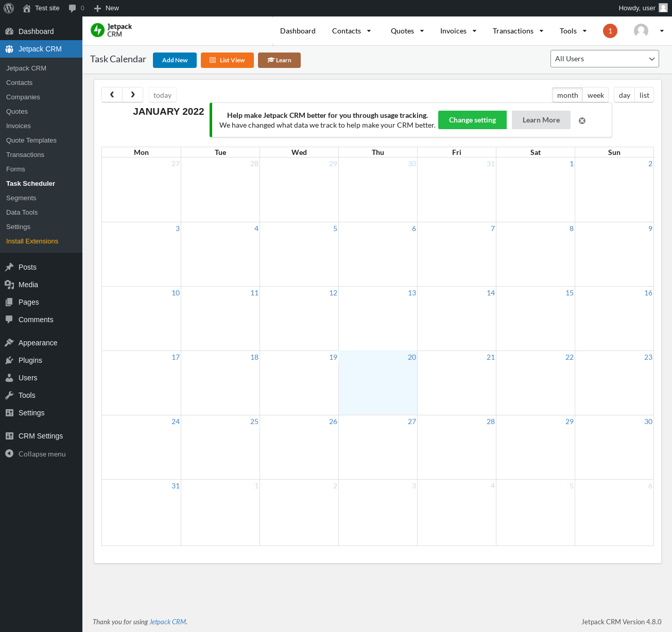Click the Jetpack CRM people icon in sidebar
This screenshot has width=672, height=632.
point(9,49)
